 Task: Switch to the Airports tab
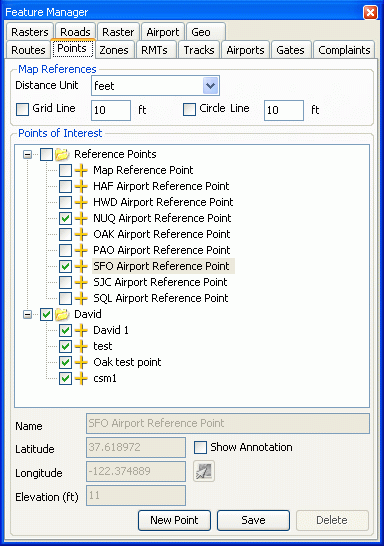click(245, 50)
